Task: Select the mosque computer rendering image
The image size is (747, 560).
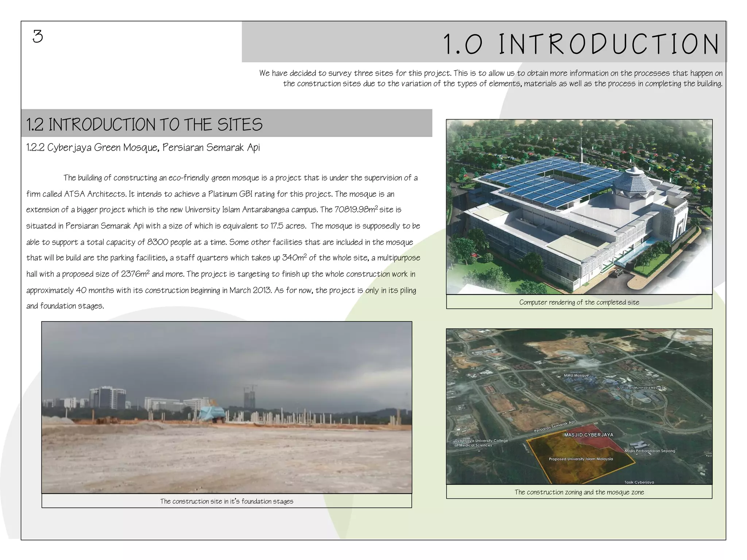Action: pos(579,207)
